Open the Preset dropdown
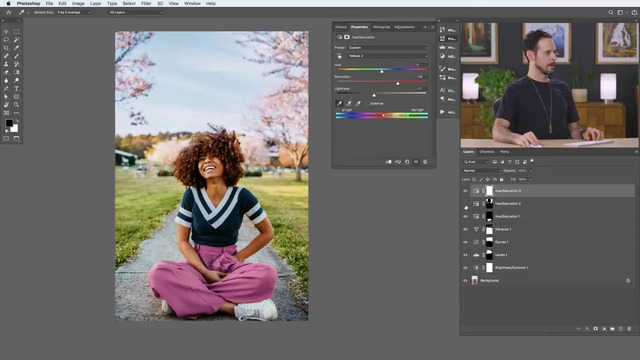Image resolution: width=640 pixels, height=360 pixels. click(388, 48)
